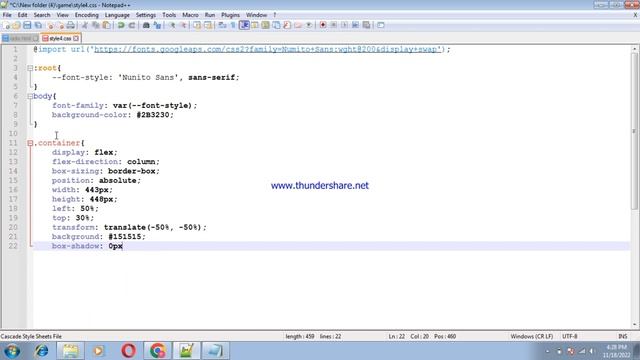Open the Settings menu
This screenshot has height=360, width=640.
(146, 15)
